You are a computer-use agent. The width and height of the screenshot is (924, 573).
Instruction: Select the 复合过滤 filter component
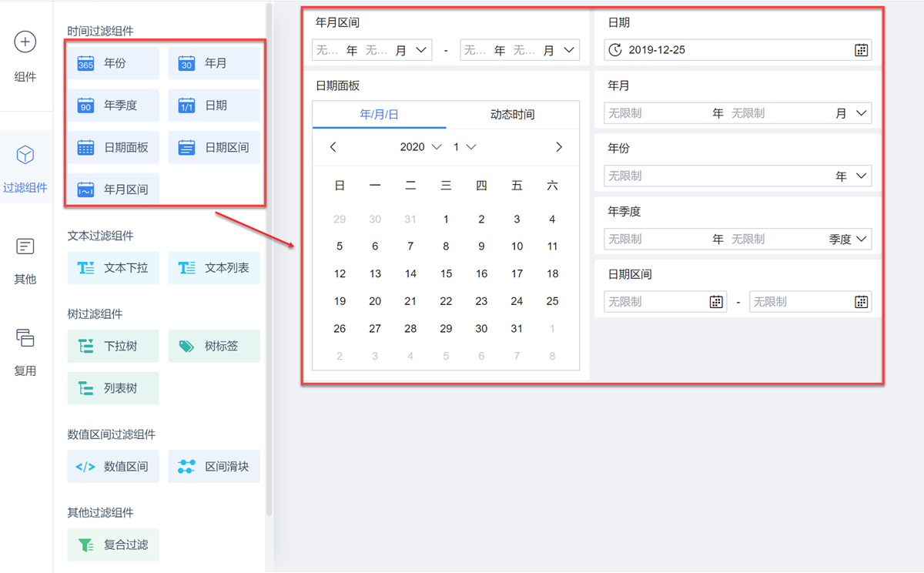(x=113, y=545)
